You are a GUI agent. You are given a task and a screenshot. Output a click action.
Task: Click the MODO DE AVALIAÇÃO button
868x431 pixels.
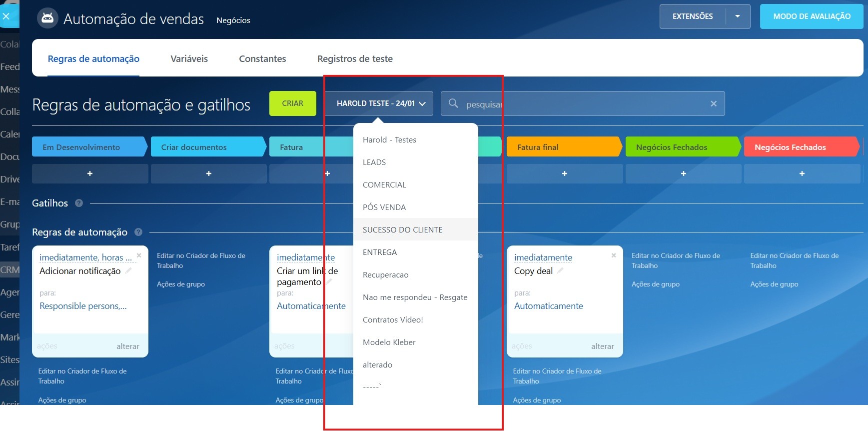coord(812,16)
